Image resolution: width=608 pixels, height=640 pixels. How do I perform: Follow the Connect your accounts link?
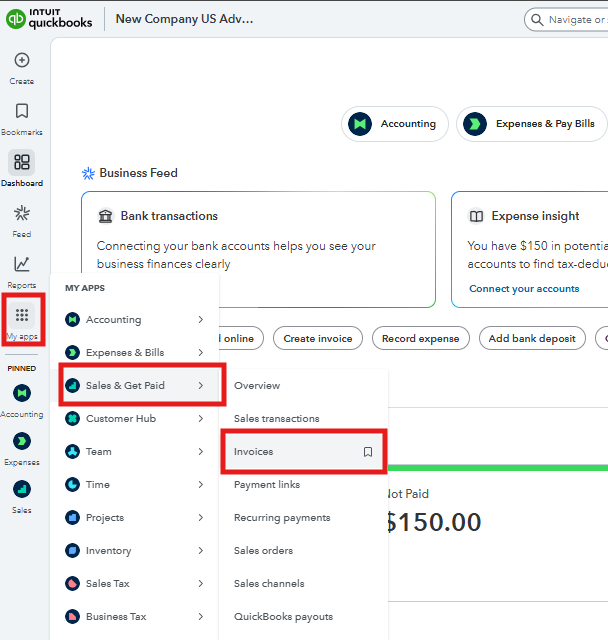point(524,289)
